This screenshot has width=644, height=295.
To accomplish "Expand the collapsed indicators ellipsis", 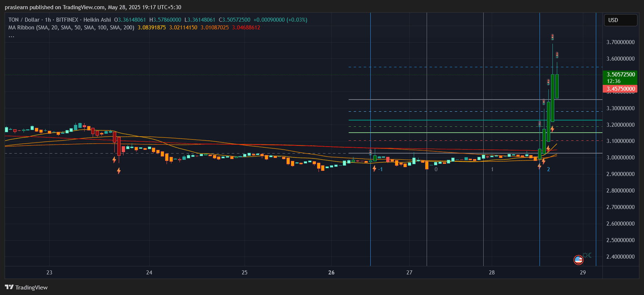I will coord(11,36).
